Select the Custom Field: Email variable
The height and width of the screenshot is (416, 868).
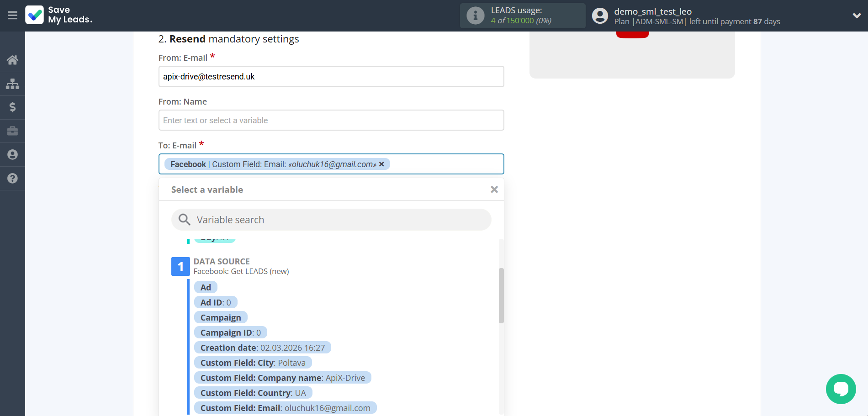click(x=285, y=408)
